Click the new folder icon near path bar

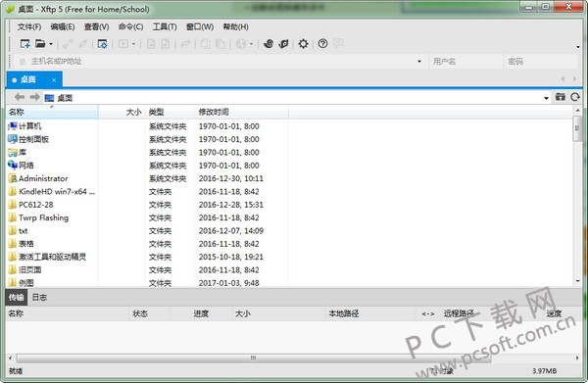(561, 97)
